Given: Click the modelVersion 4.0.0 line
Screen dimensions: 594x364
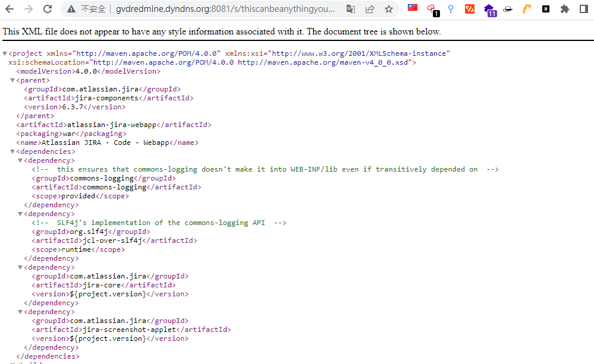Looking at the screenshot, I should point(88,71).
